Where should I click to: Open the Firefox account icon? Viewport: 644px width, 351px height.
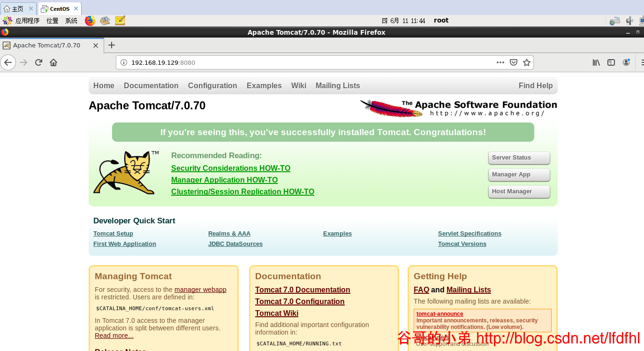coord(626,62)
